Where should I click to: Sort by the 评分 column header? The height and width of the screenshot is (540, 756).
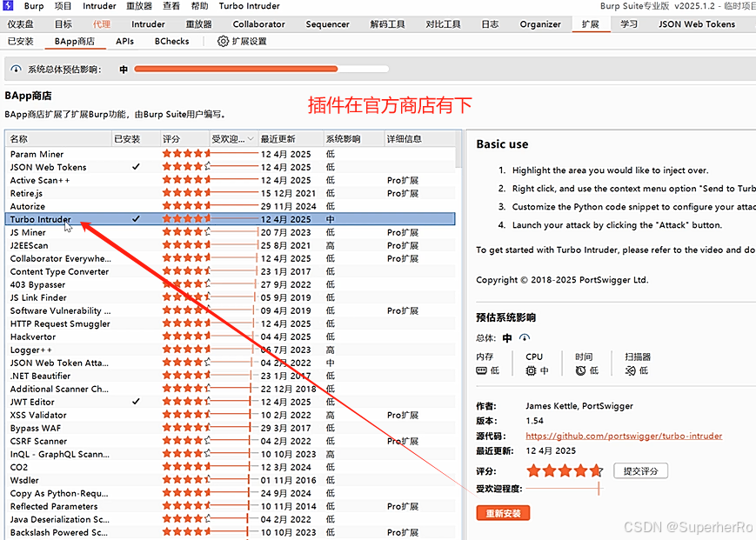point(184,139)
